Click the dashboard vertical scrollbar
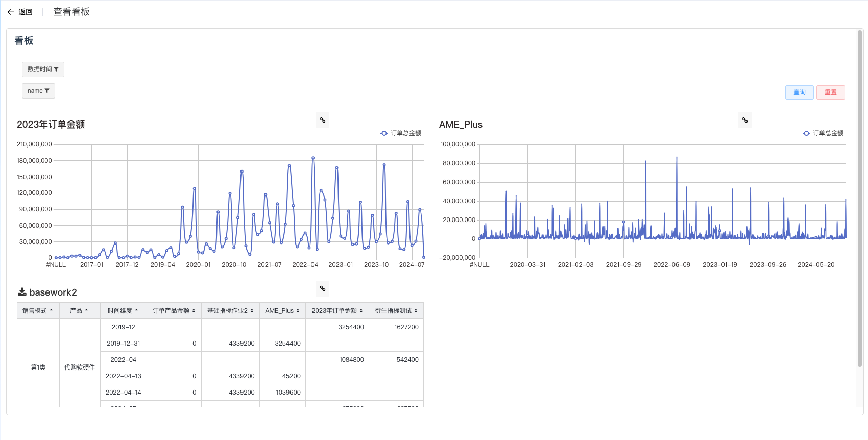 (860, 199)
